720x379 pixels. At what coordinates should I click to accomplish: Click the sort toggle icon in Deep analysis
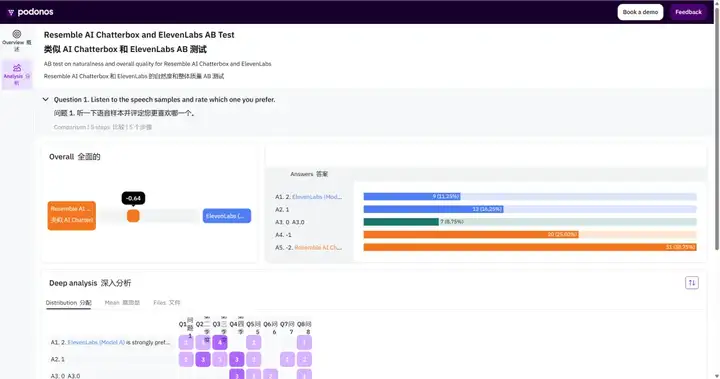[x=692, y=283]
